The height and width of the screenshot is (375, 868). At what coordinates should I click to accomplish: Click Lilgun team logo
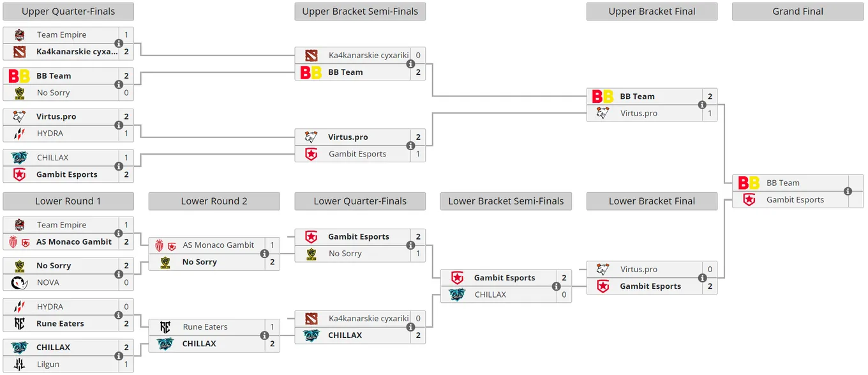click(20, 364)
